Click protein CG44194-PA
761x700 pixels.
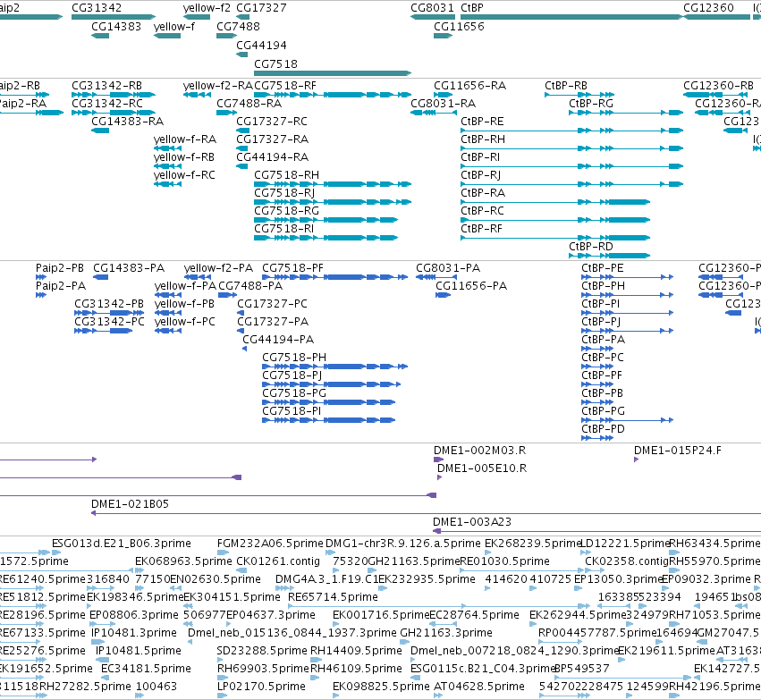[278, 340]
